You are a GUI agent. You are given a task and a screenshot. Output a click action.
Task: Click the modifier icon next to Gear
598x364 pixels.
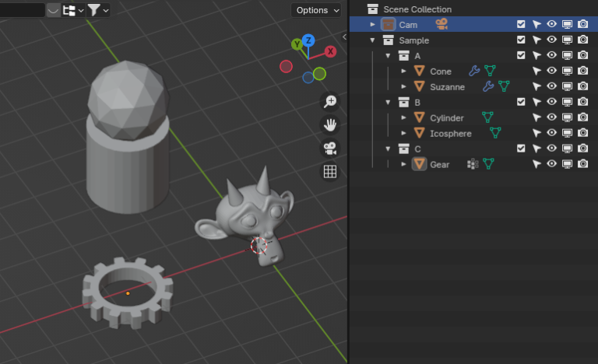[472, 164]
